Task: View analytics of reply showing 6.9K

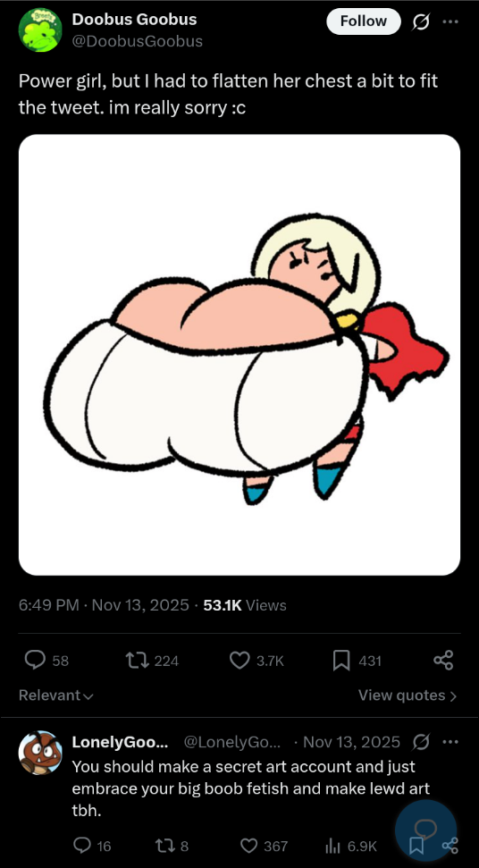Action: point(333,846)
